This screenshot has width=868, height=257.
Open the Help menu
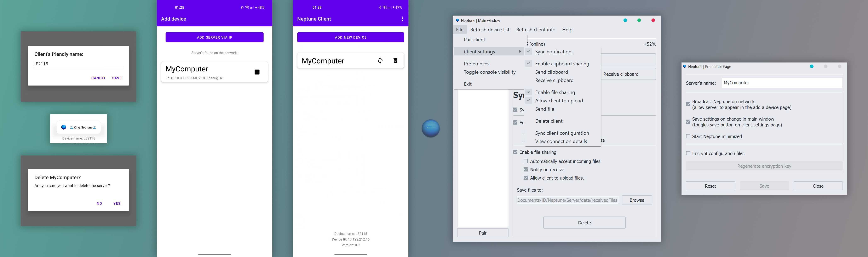(567, 30)
